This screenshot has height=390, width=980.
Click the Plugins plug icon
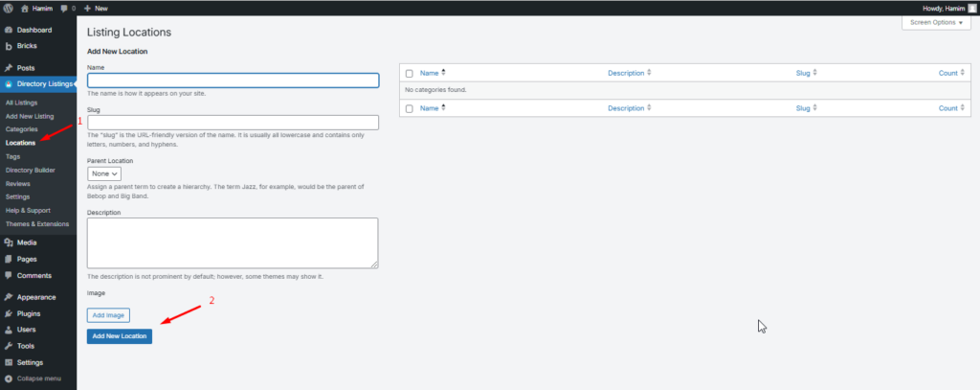coord(9,313)
